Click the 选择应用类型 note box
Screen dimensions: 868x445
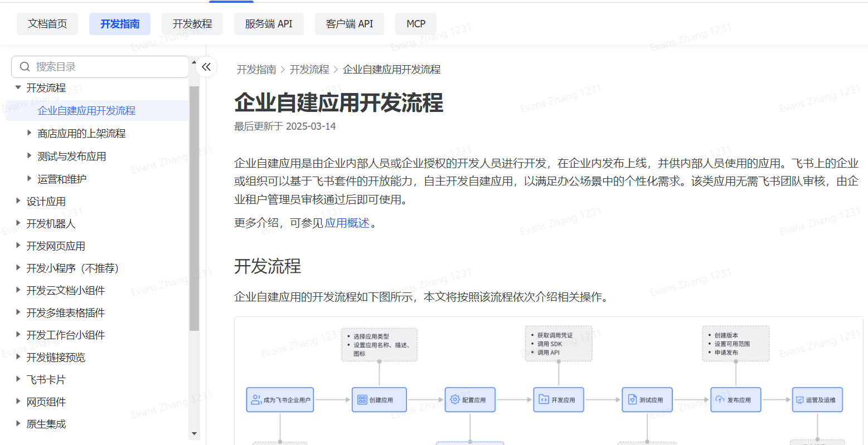379,345
